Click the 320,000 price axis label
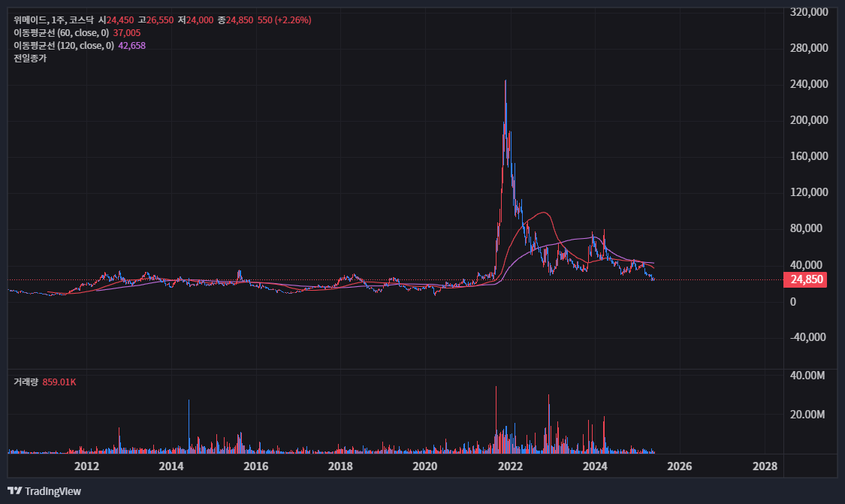The width and height of the screenshot is (845, 504). pos(809,12)
